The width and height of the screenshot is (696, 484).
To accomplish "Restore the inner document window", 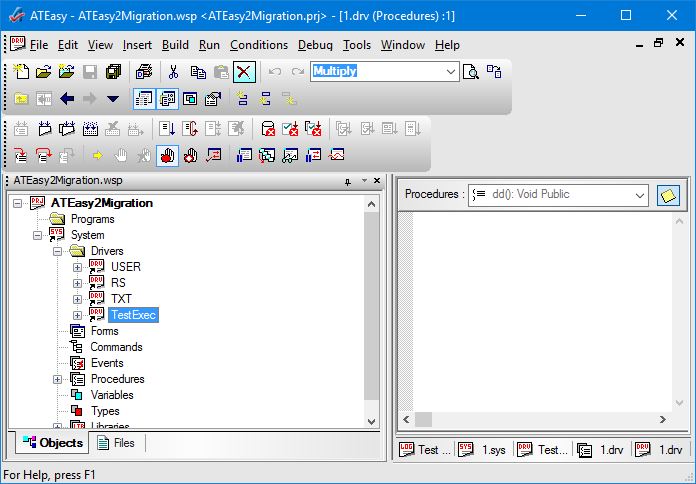I will pyautogui.click(x=658, y=43).
